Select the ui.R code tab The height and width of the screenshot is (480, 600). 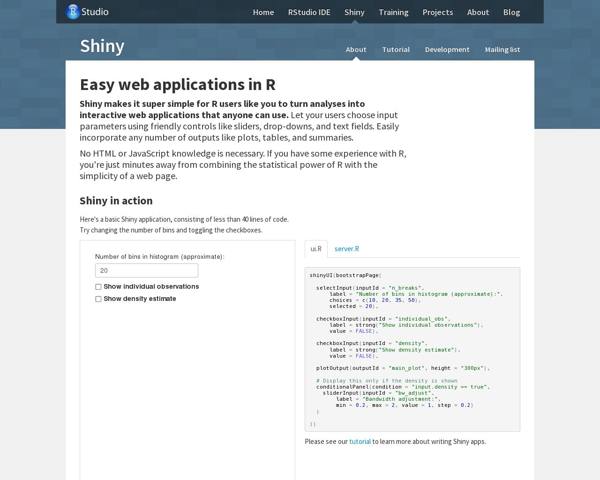(x=316, y=248)
